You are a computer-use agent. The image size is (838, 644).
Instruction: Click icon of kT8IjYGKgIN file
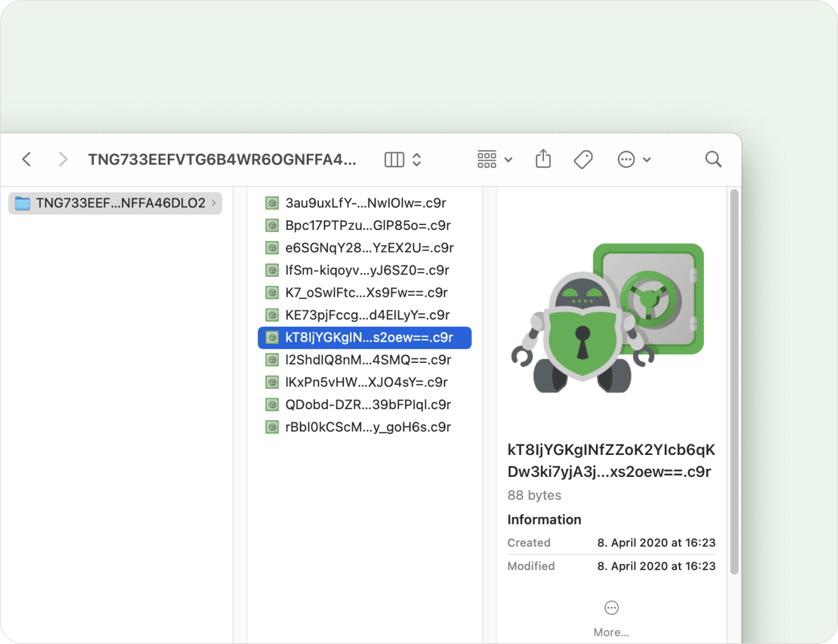coord(272,338)
